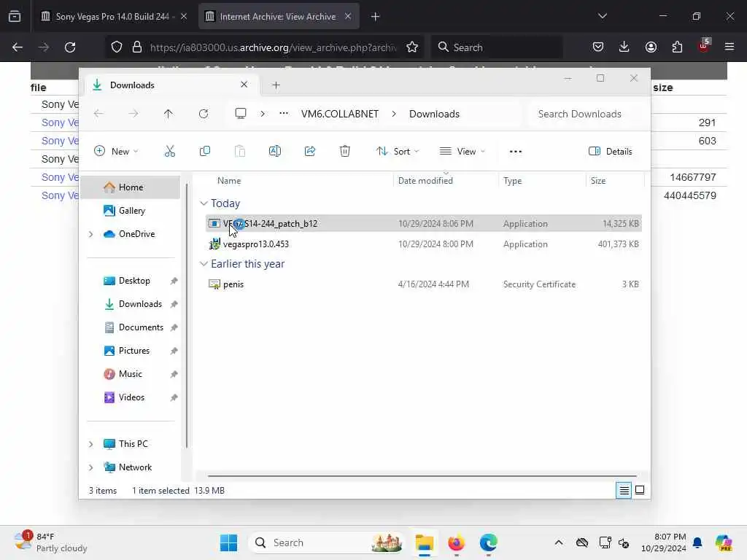Expand Network in navigation pane
The height and width of the screenshot is (560, 747).
[91, 467]
